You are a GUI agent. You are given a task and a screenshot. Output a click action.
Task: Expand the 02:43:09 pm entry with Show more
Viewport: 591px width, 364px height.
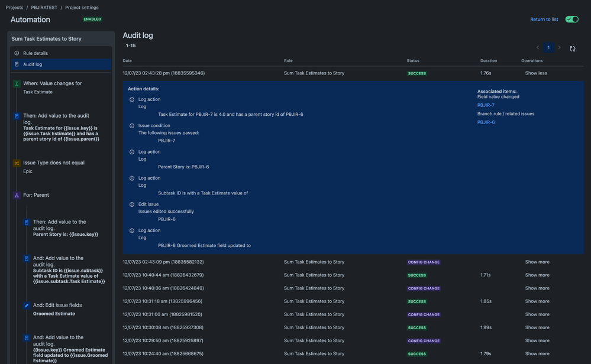point(537,262)
